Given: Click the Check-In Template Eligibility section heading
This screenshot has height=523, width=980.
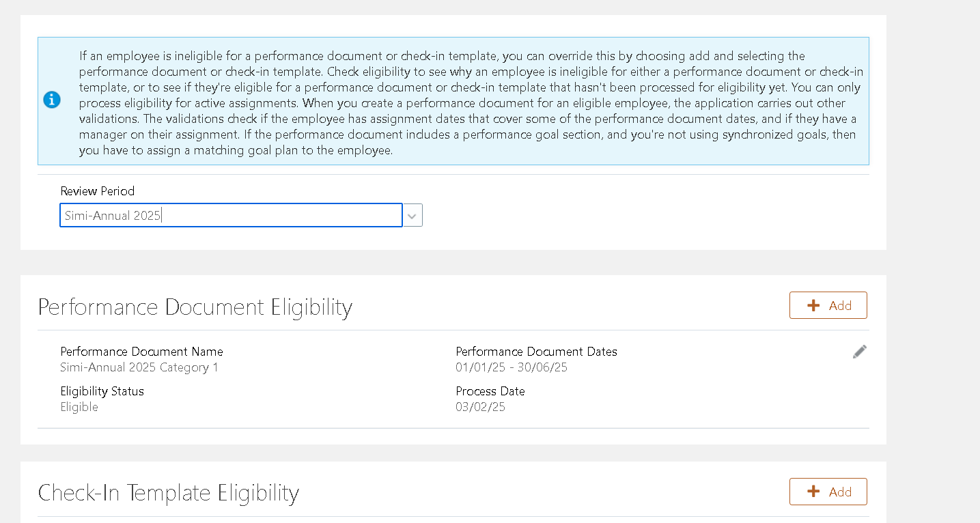Looking at the screenshot, I should (169, 493).
